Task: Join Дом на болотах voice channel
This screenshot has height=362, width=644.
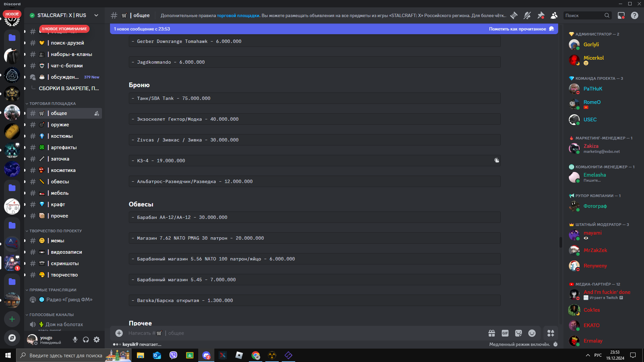Action: [64, 324]
